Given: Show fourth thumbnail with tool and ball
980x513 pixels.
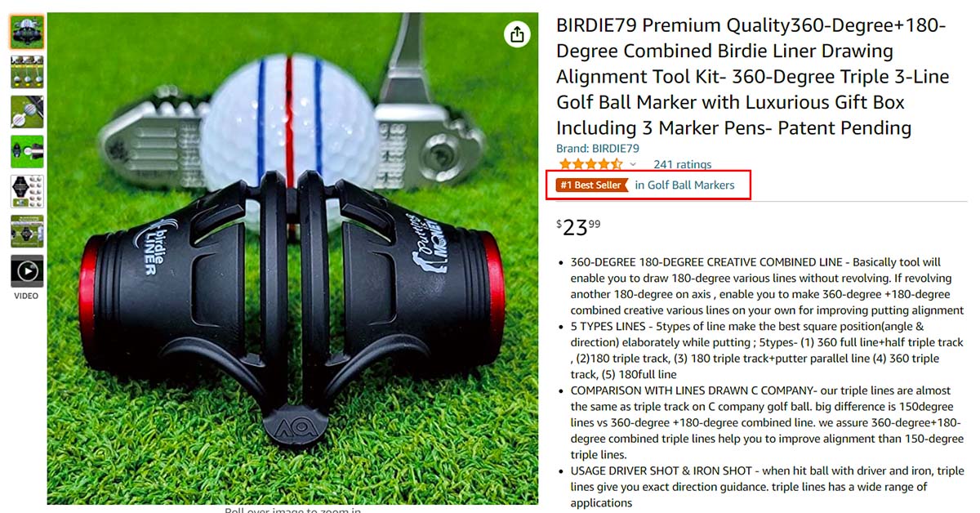Looking at the screenshot, I should point(27,152).
